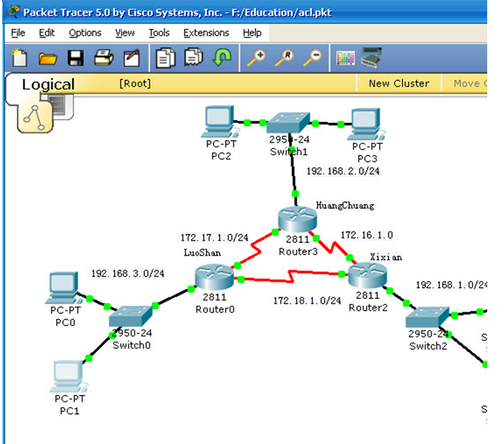This screenshot has height=444, width=504.
Task: Open the Tools menu
Action: tap(159, 33)
